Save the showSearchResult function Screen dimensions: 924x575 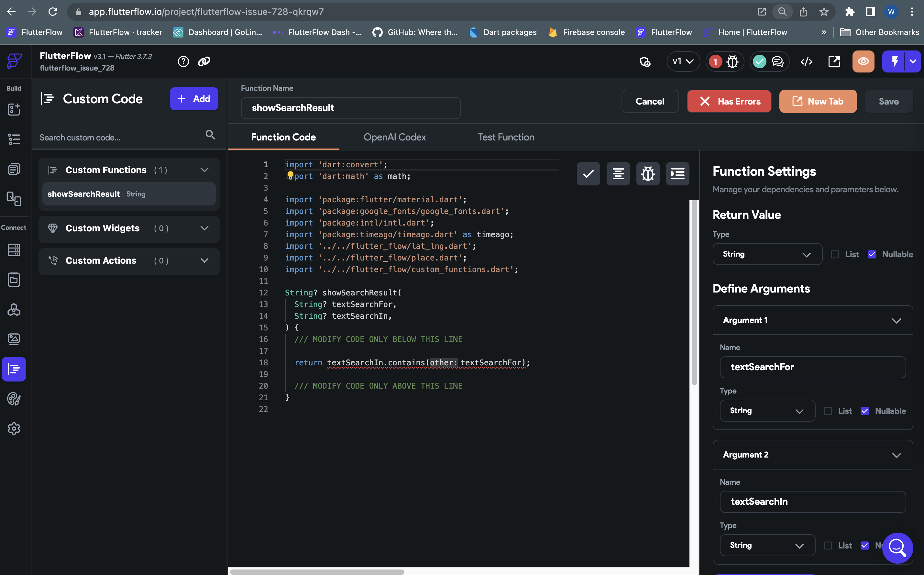pyautogui.click(x=889, y=101)
